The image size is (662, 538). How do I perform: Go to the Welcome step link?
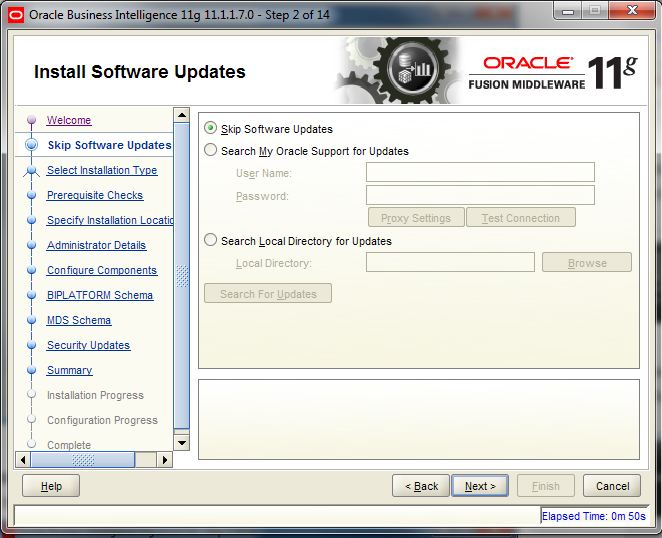(69, 120)
